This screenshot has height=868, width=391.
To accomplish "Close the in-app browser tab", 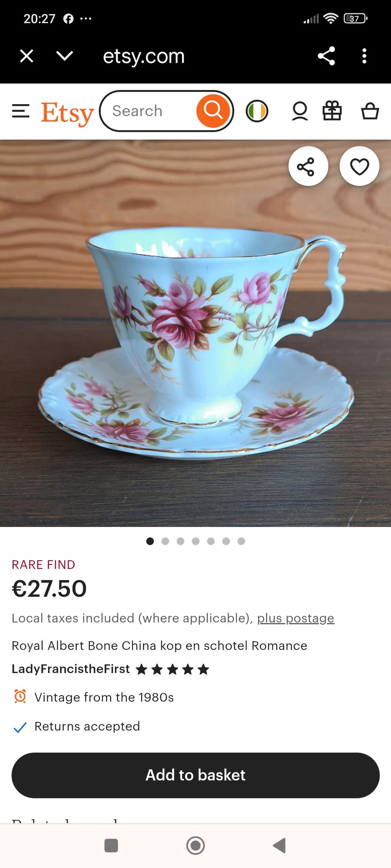I will point(27,56).
